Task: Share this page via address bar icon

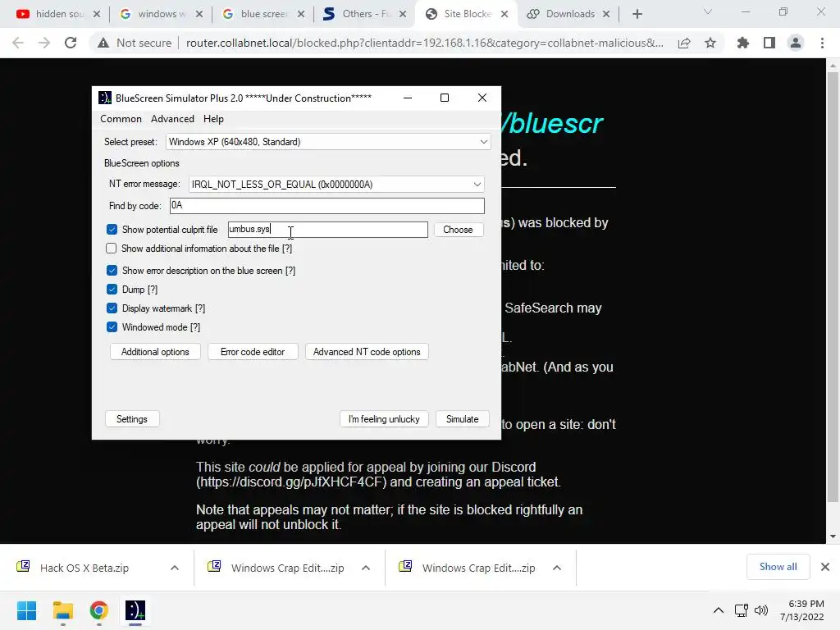Action: (684, 43)
